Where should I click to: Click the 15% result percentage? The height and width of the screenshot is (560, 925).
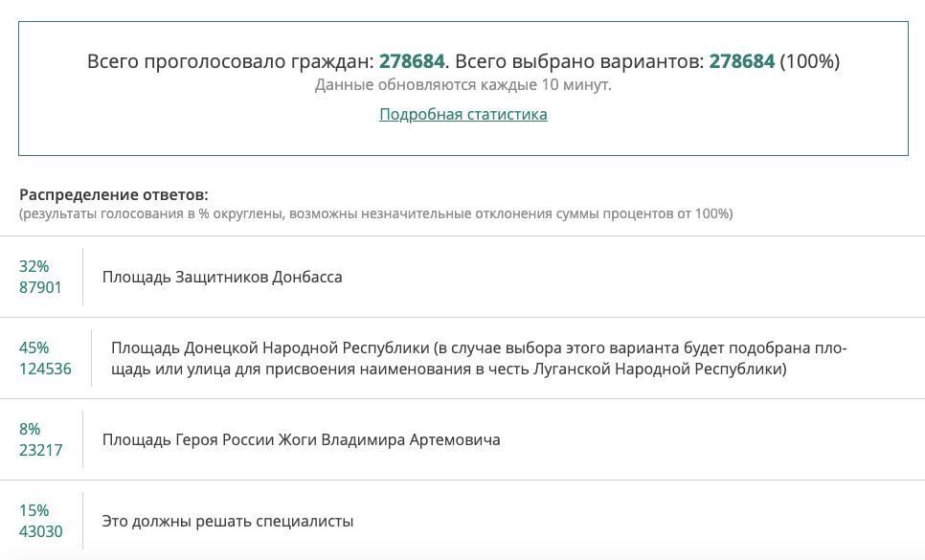34,510
